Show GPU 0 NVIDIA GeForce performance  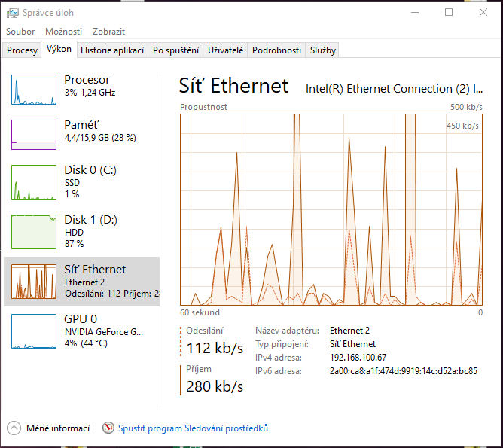coord(34,331)
